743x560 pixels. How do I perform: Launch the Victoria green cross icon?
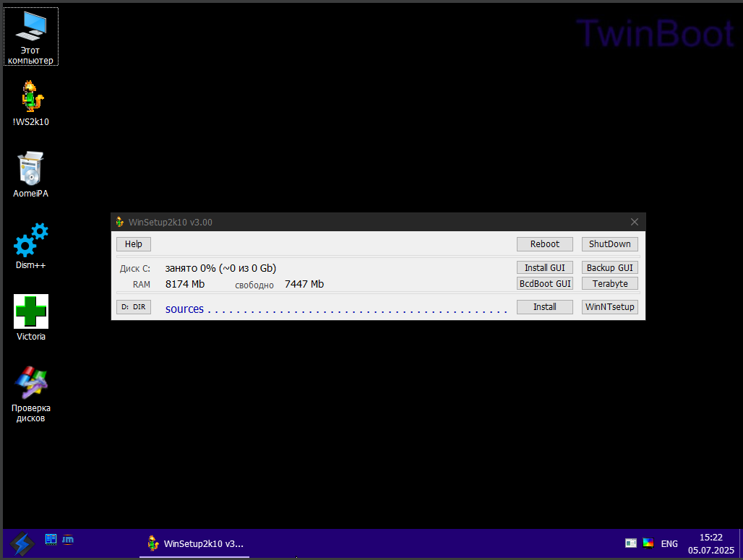[31, 317]
